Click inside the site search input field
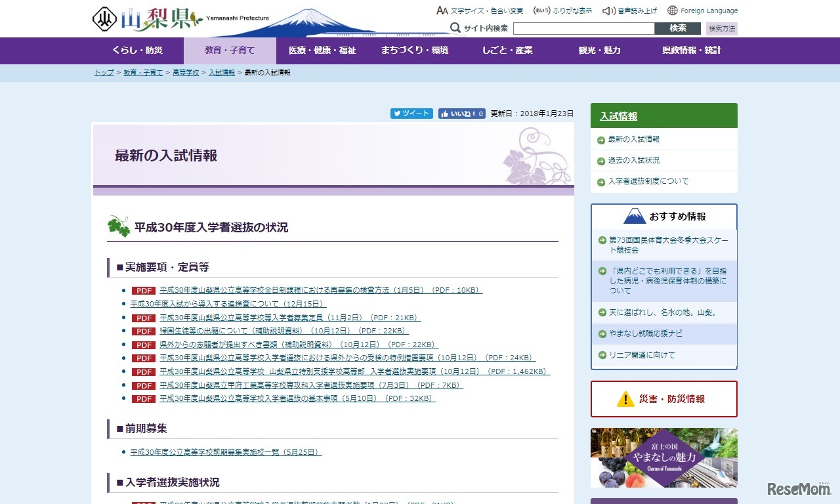The width and height of the screenshot is (840, 504). [x=583, y=28]
